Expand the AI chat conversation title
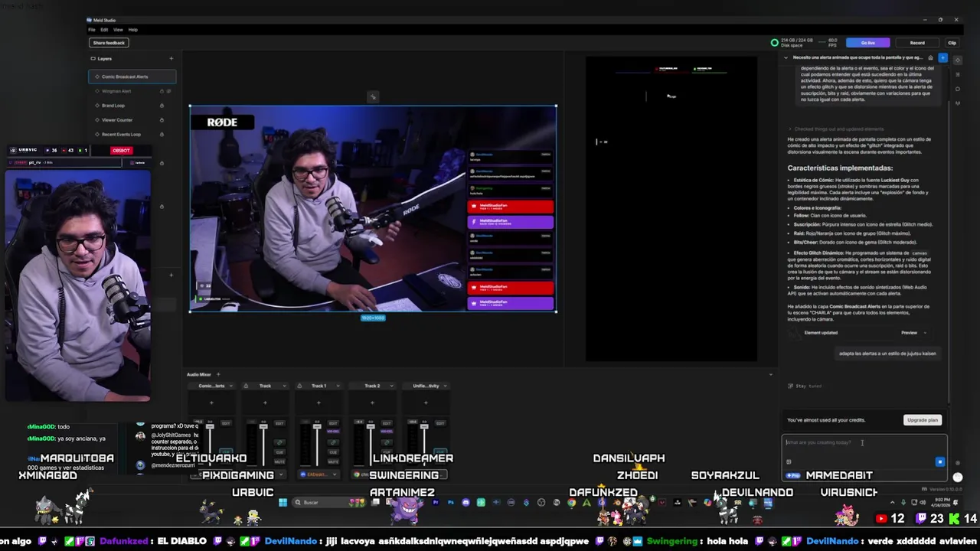Viewport: 980px width, 551px height. 786,57
